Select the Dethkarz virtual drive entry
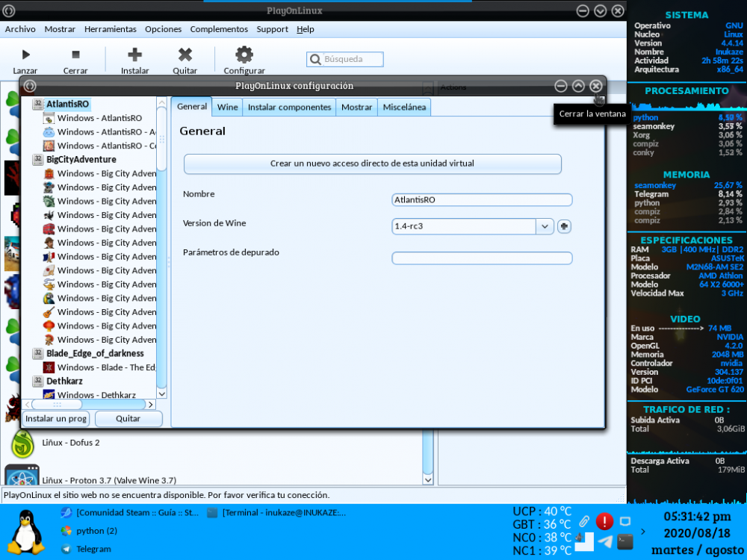The height and width of the screenshot is (560, 747). [x=64, y=381]
